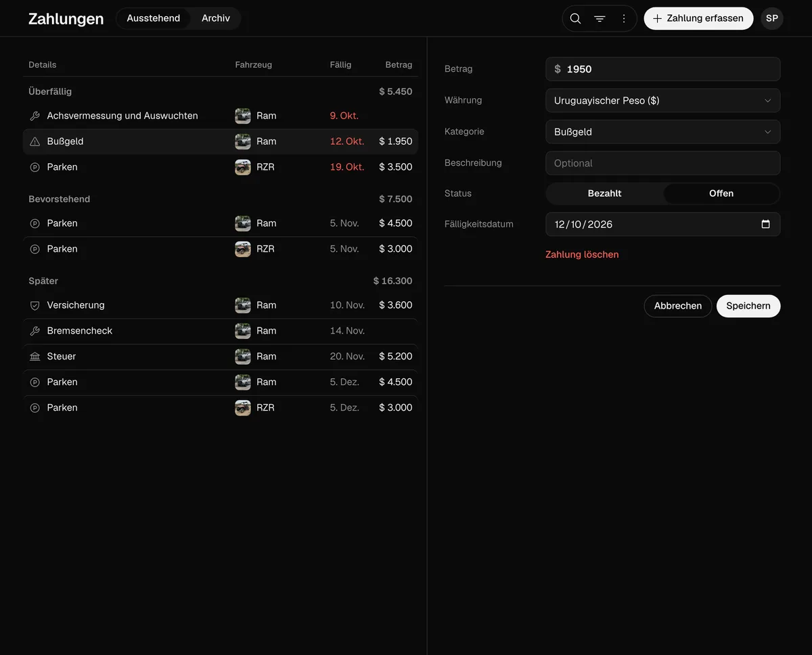Select the Achsvermessung und Auswuchten row

point(221,116)
